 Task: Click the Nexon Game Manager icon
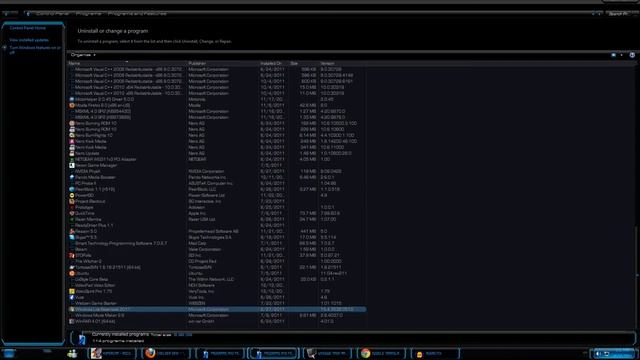(x=72, y=165)
